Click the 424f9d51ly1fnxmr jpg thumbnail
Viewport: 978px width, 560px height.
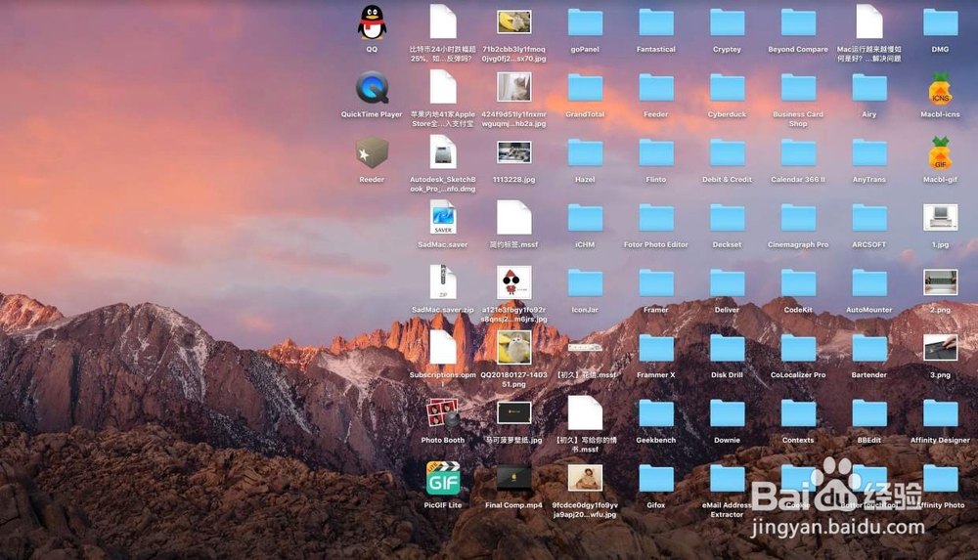514,87
